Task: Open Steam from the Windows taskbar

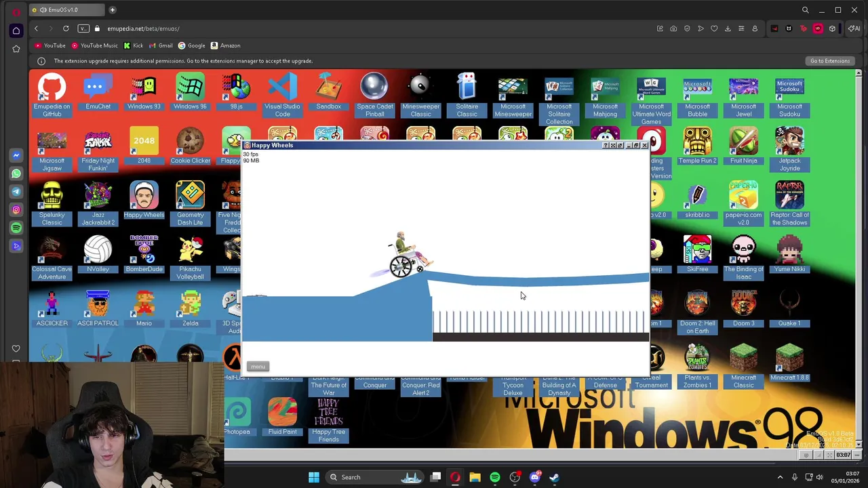Action: coord(555,477)
